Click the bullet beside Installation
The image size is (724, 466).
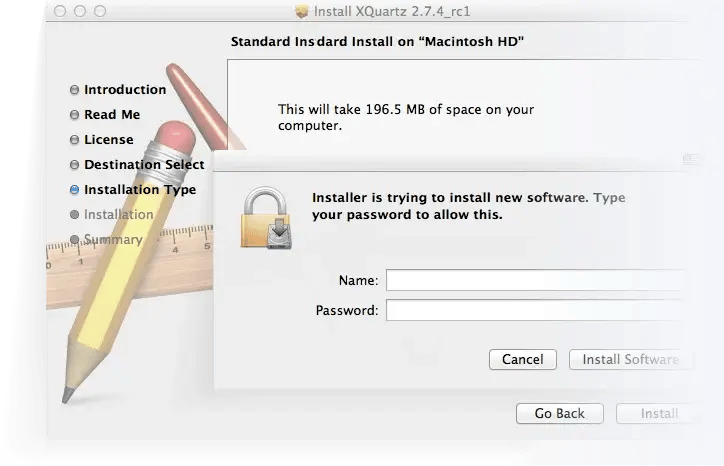[74, 214]
